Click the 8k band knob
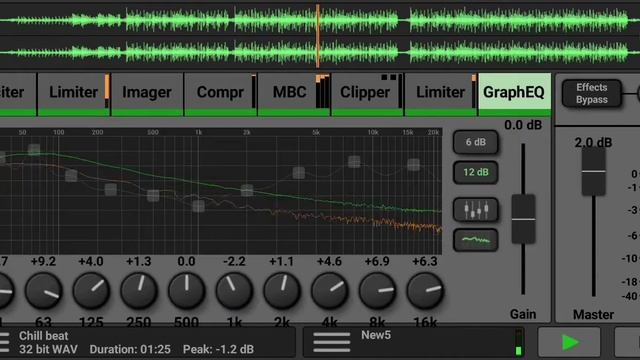This screenshot has width=640, height=360. click(x=378, y=291)
